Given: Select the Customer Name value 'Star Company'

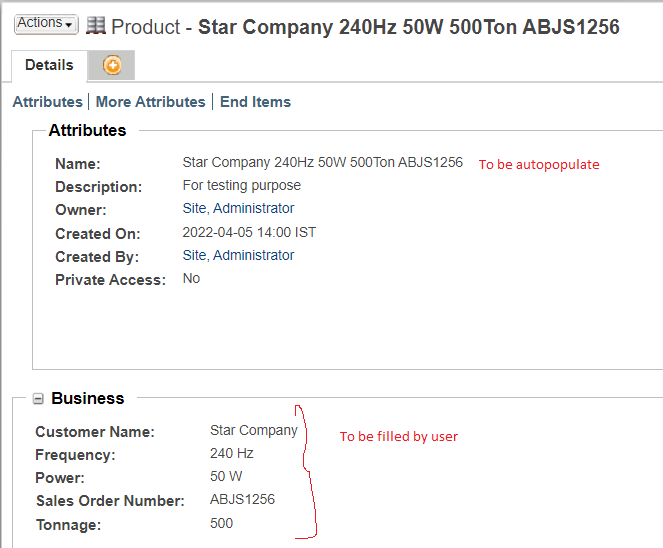Looking at the screenshot, I should click(x=253, y=431).
